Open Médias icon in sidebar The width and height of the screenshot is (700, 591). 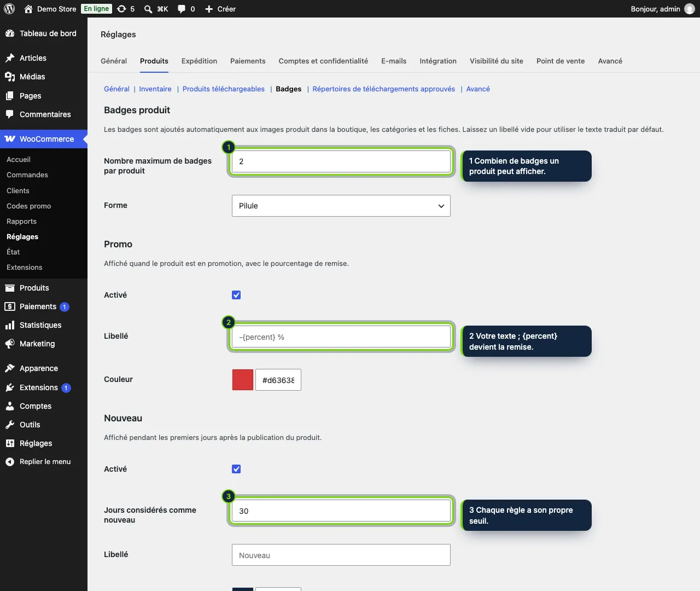pos(10,77)
